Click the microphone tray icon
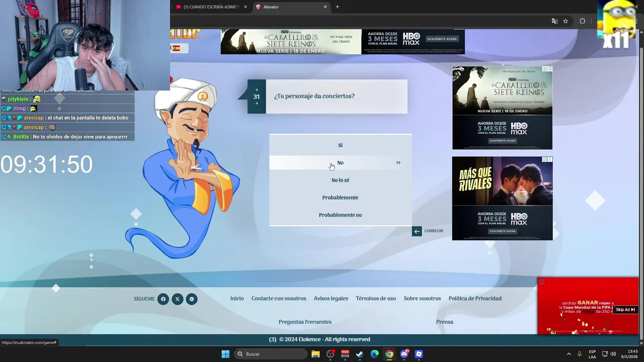 pos(580,354)
